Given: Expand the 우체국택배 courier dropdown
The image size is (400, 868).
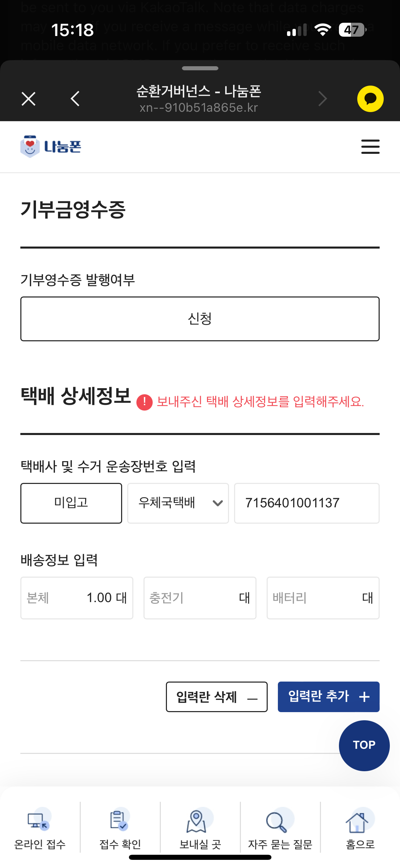Looking at the screenshot, I should point(178,503).
